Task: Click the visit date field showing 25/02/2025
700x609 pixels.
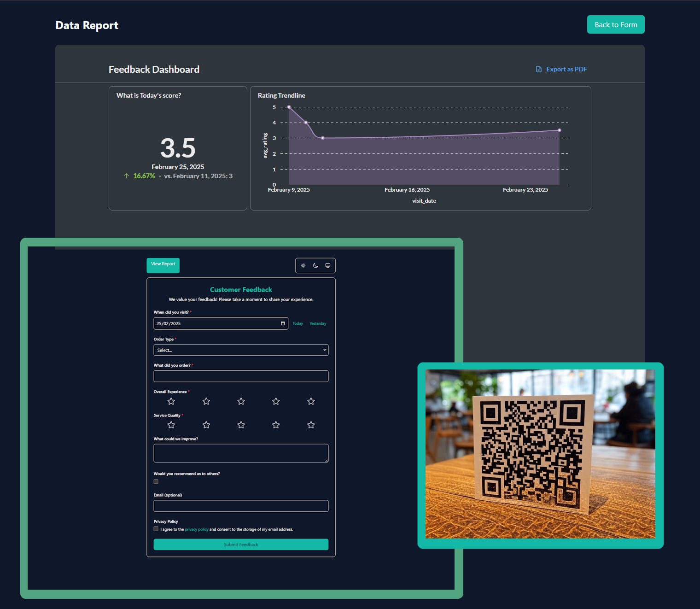Action: (221, 323)
